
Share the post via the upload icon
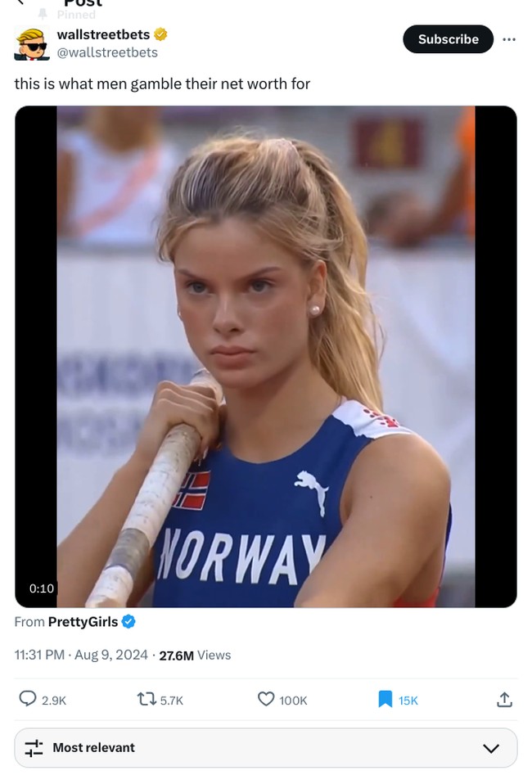(503, 700)
